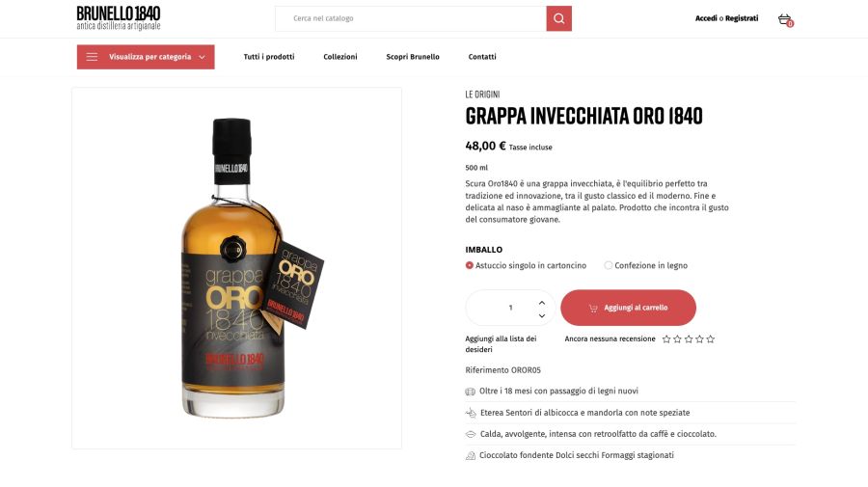
Task: Decrease quantity with down arrow
Action: click(x=542, y=316)
